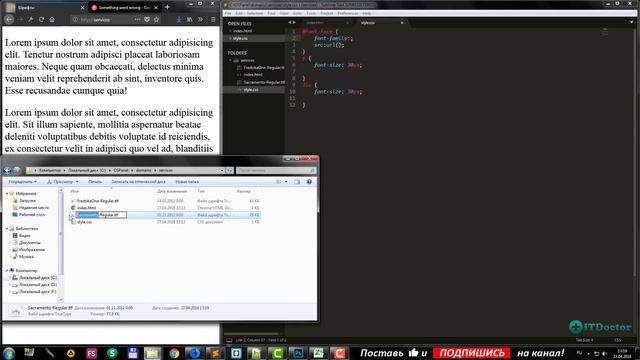
Task: Change the Explorer view mode icon
Action: pos(279,182)
